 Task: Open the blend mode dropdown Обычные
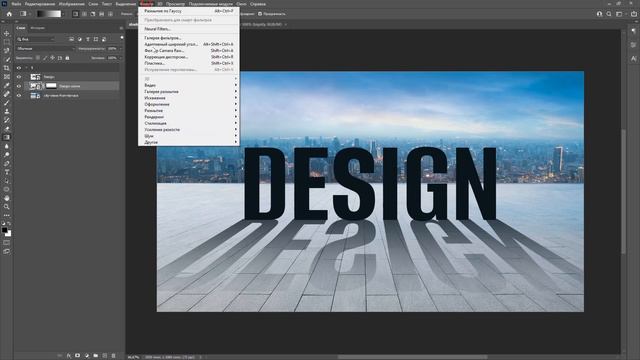point(45,48)
